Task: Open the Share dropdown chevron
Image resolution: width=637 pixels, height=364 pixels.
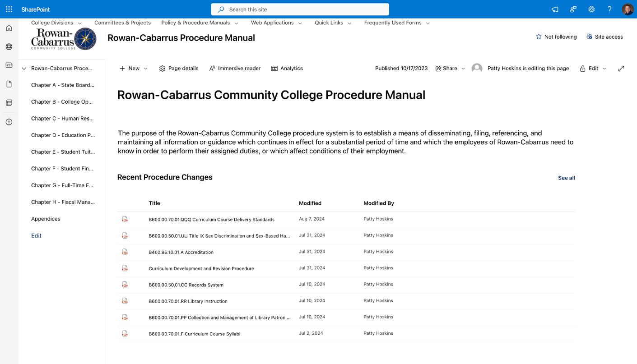Action: (x=463, y=69)
